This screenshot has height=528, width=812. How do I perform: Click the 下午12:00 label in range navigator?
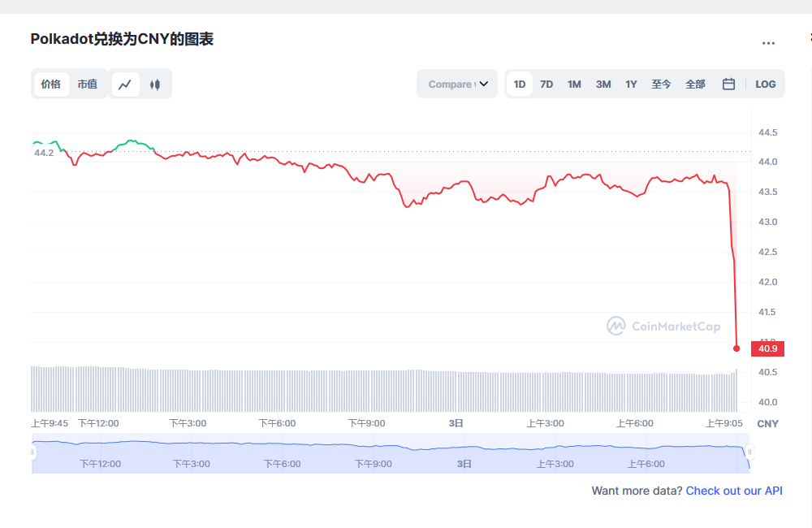click(x=100, y=464)
